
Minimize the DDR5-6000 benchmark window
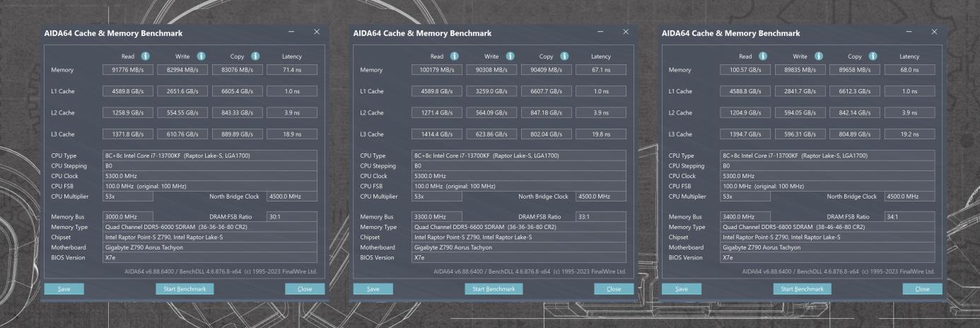coord(292,33)
